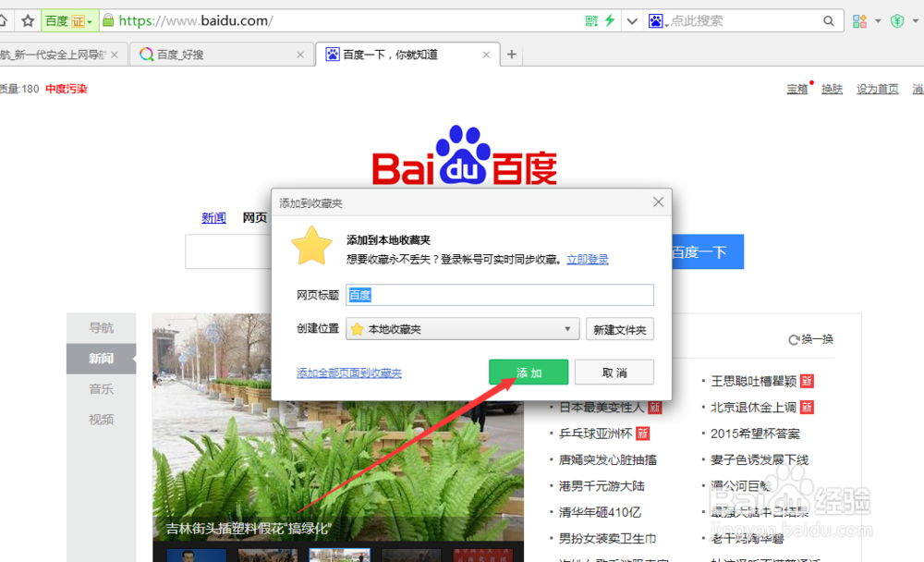Click the 立即登录 link in dialog
Screen dimensions: 924x562
click(588, 260)
